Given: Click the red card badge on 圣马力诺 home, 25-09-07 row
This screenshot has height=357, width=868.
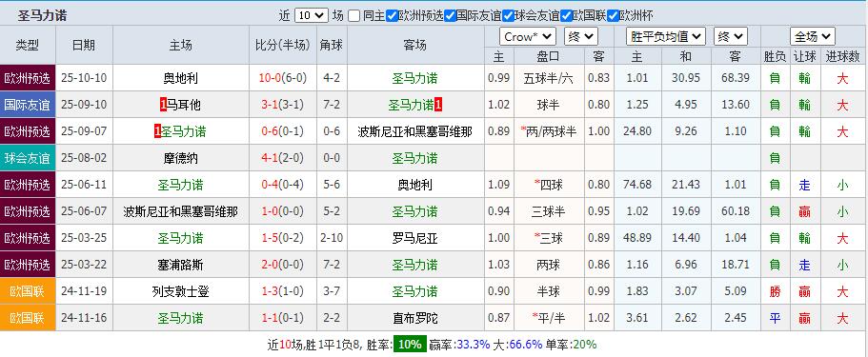Looking at the screenshot, I should [157, 131].
